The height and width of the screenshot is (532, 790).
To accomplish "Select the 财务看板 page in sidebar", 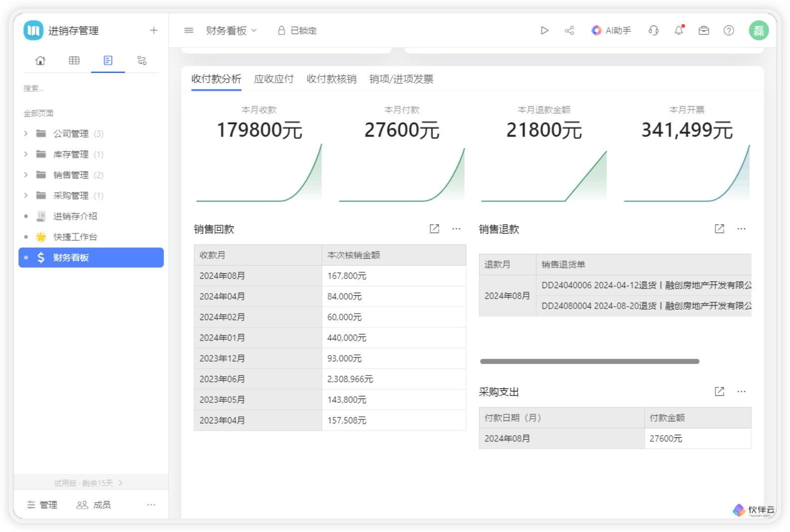I will [x=91, y=257].
